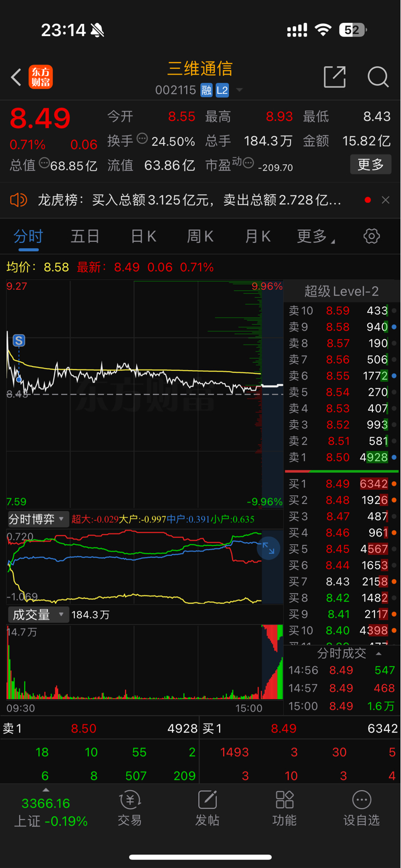
Task: Select the 买1 order row at 8.49
Action: pyautogui.click(x=342, y=484)
